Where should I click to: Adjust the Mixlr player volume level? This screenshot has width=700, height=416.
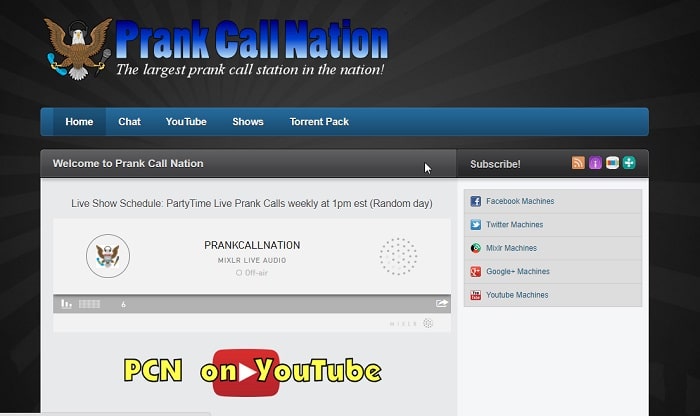[x=89, y=304]
